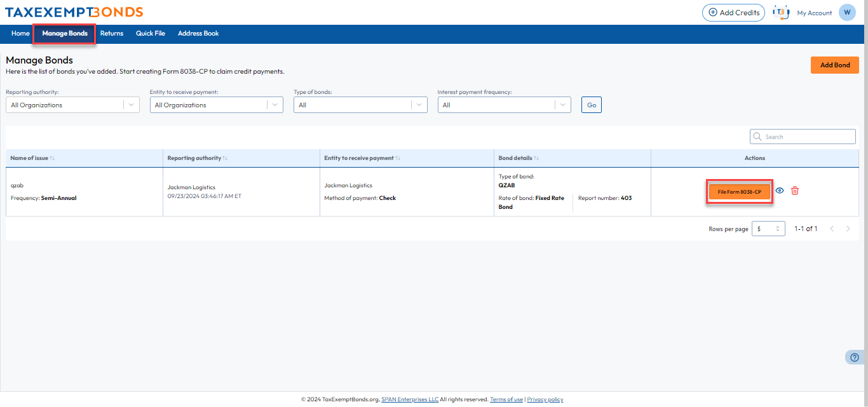This screenshot has height=407, width=868.
Task: Click the Go filter button
Action: click(592, 105)
